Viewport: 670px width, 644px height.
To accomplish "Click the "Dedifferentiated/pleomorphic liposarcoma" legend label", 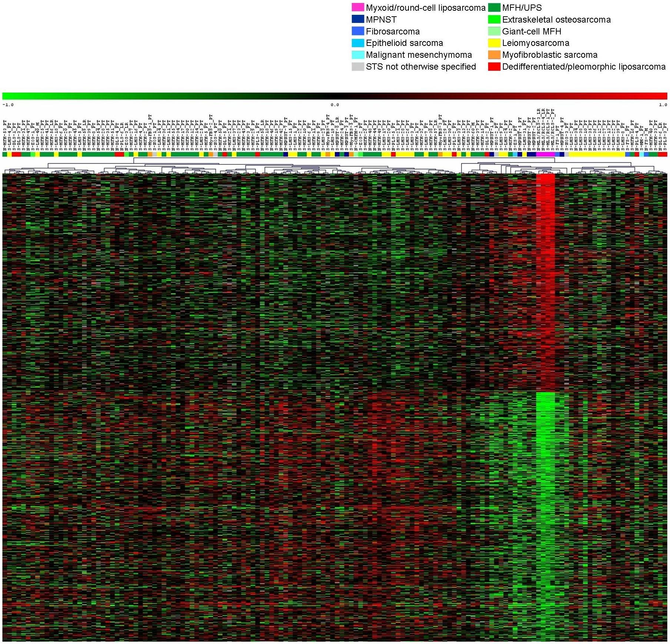I will tap(584, 67).
